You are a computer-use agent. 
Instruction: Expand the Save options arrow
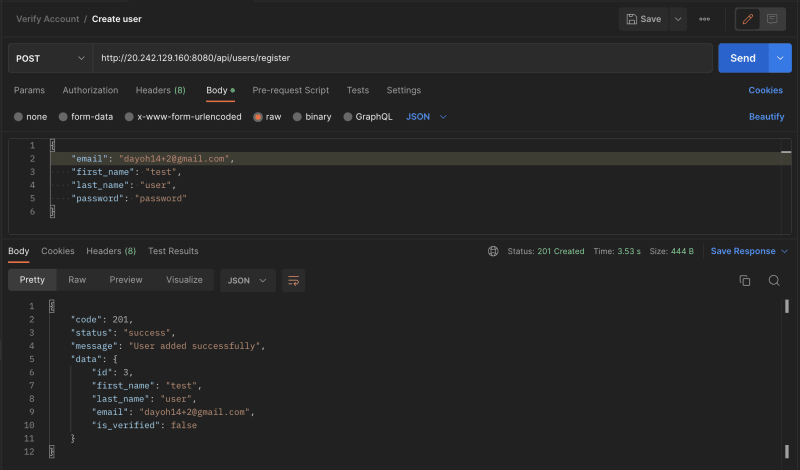pyautogui.click(x=678, y=19)
